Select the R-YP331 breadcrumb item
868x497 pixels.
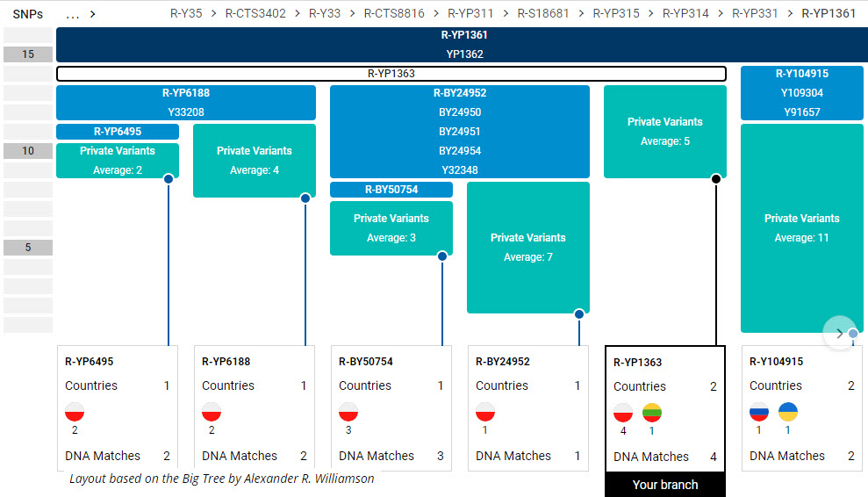(x=755, y=14)
